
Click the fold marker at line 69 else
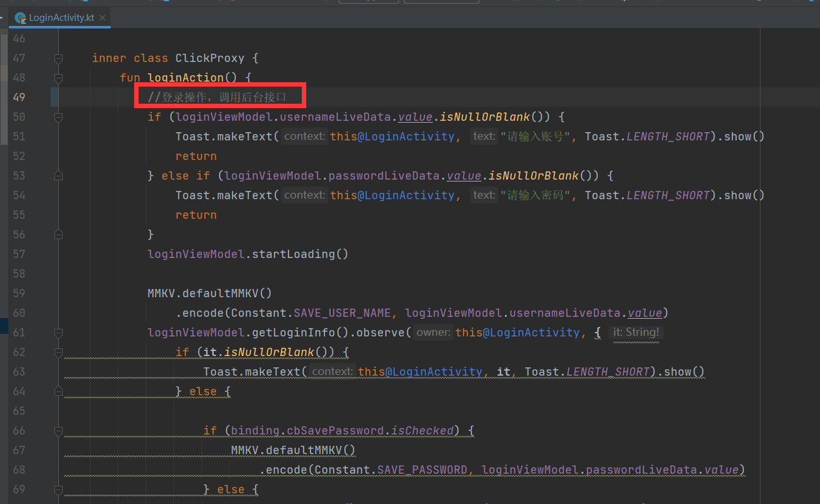click(x=58, y=489)
